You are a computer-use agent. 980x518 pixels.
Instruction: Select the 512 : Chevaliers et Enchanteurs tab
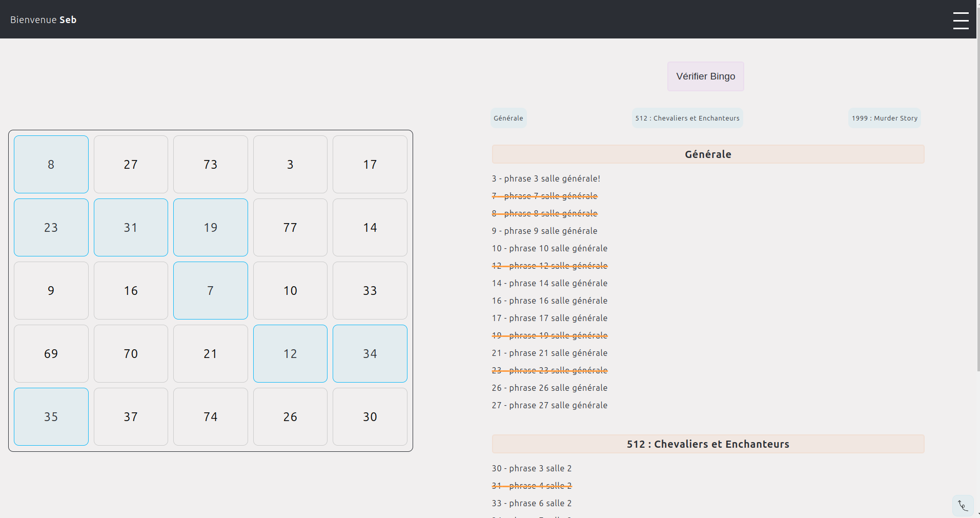687,118
